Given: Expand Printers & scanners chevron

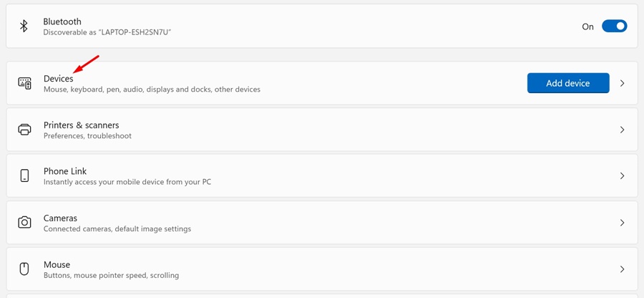Looking at the screenshot, I should pyautogui.click(x=622, y=130).
